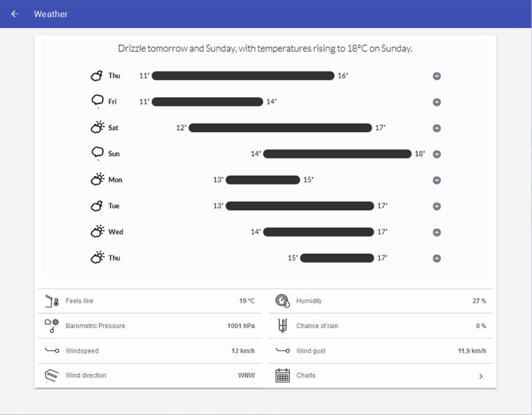Image resolution: width=532 pixels, height=415 pixels.
Task: Click the Weather title in header
Action: 51,14
